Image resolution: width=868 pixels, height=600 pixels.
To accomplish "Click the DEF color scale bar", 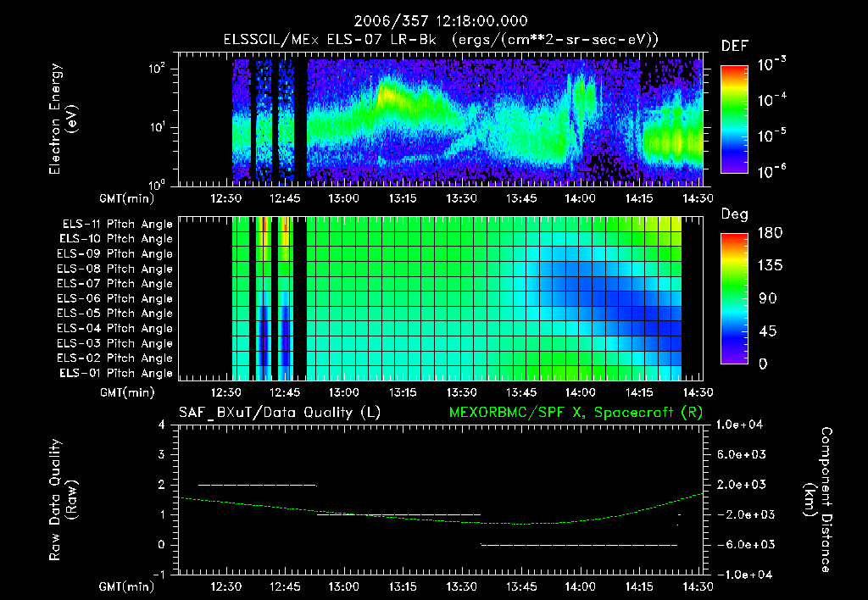I will coord(734,119).
